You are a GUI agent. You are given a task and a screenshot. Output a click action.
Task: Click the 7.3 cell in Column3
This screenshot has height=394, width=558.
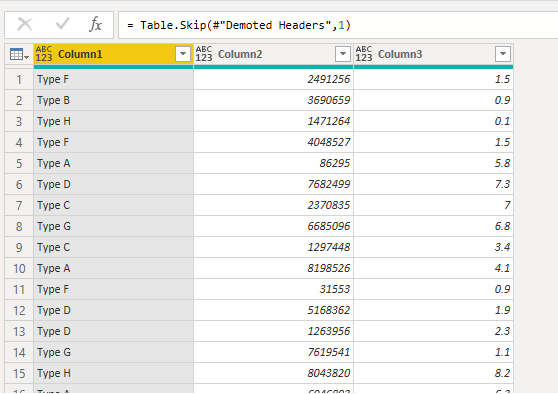click(x=433, y=184)
